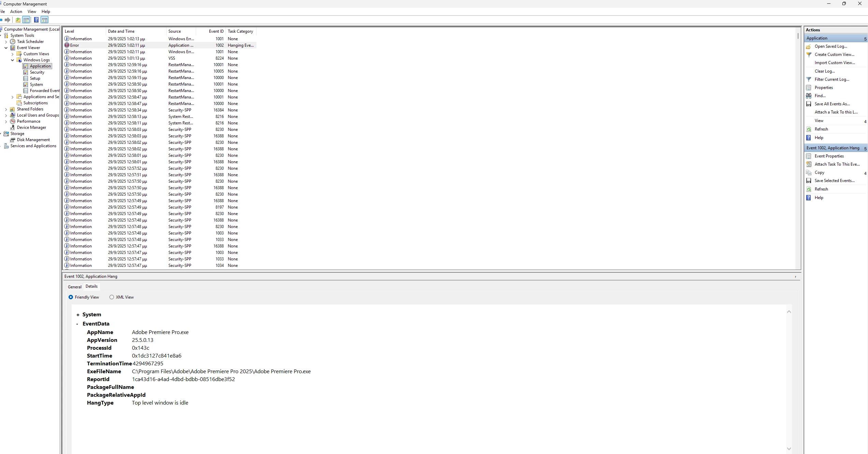Click the blue Help toolbar icon

36,20
